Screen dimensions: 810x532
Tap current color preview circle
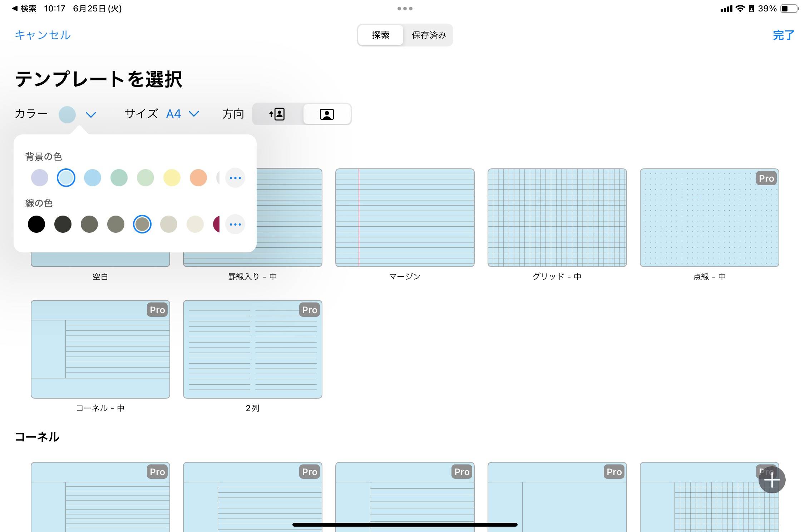tap(67, 114)
